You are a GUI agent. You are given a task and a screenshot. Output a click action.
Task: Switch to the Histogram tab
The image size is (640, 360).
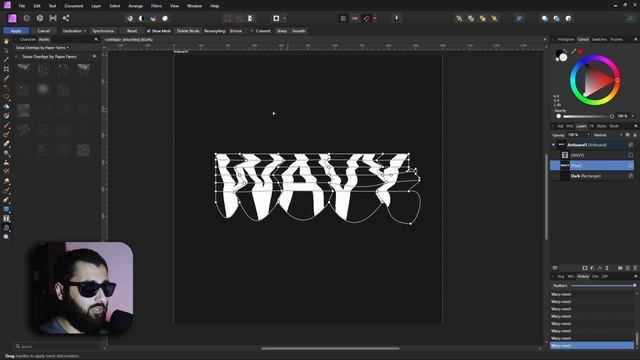(566, 40)
